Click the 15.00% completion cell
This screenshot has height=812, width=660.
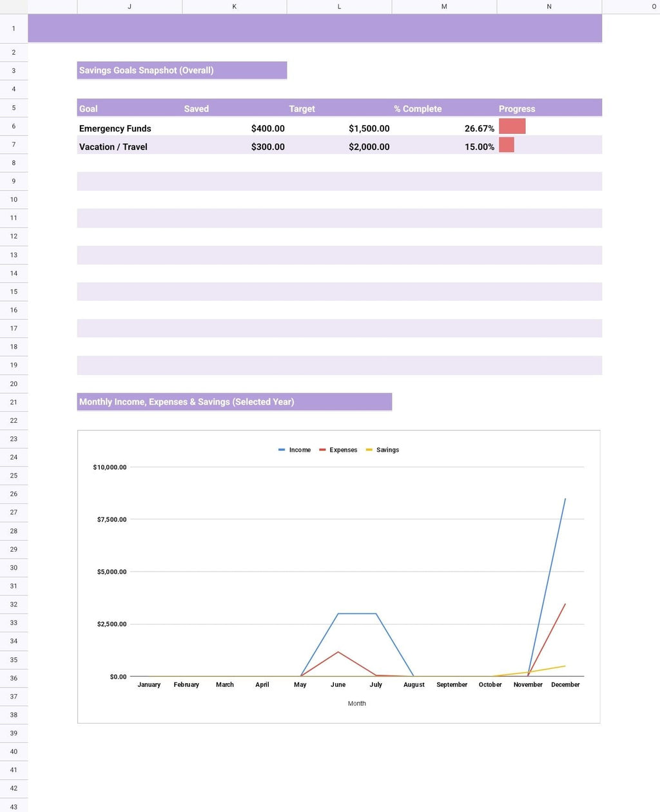(479, 147)
